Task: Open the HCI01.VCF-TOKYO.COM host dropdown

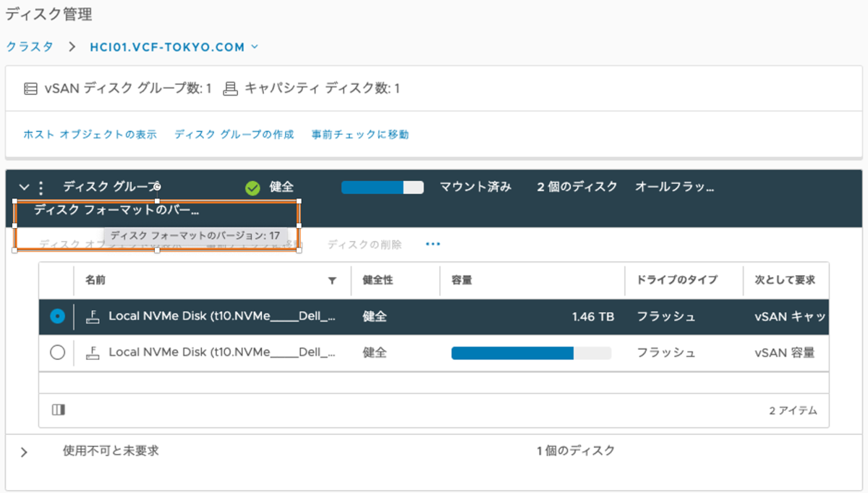Action: coord(174,47)
